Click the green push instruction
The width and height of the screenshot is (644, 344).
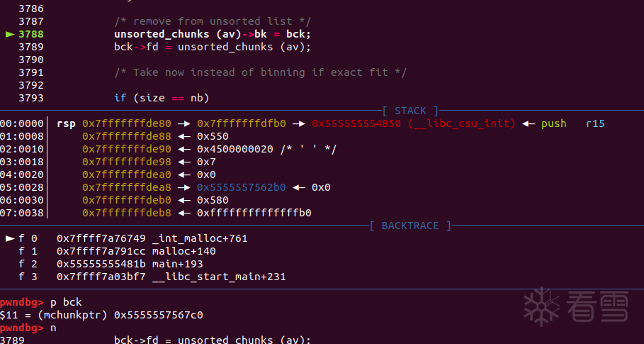553,123
